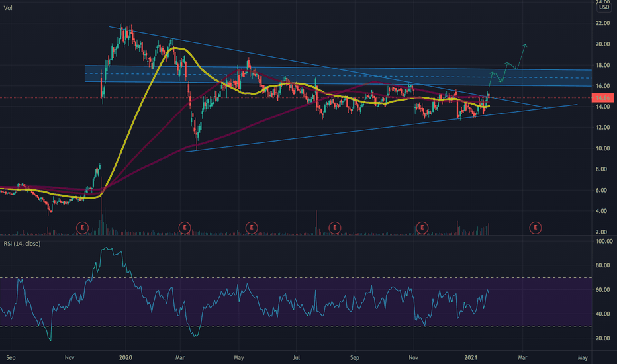This screenshot has height=364, width=617.
Task: Select the blue shaded resistance zone rectangle
Action: click(338, 75)
